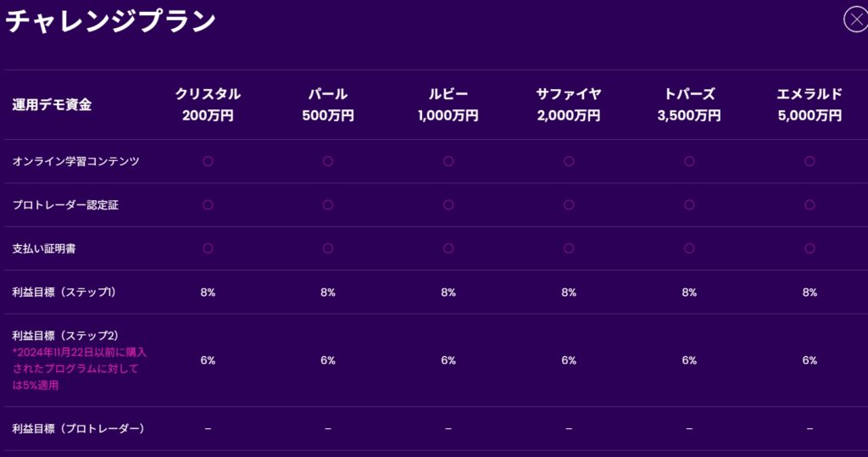The image size is (868, 457).
Task: Click the 6% value under エメラルド
Action: [810, 360]
